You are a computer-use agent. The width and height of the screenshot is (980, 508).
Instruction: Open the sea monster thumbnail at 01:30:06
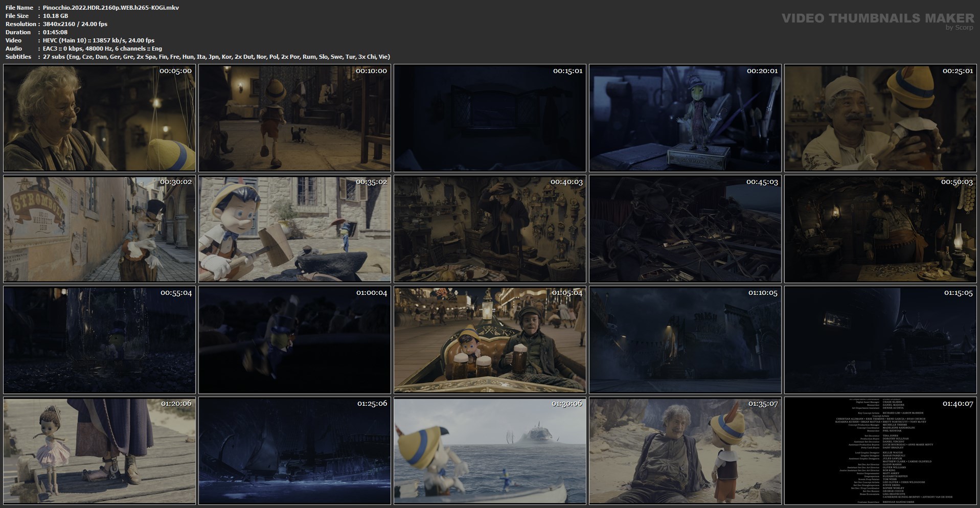coord(490,451)
